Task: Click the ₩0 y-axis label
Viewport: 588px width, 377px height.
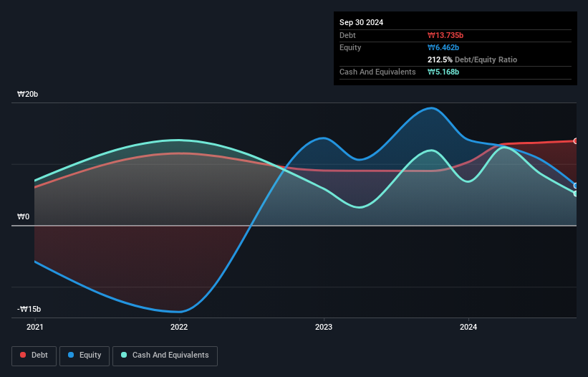Action: [23, 217]
